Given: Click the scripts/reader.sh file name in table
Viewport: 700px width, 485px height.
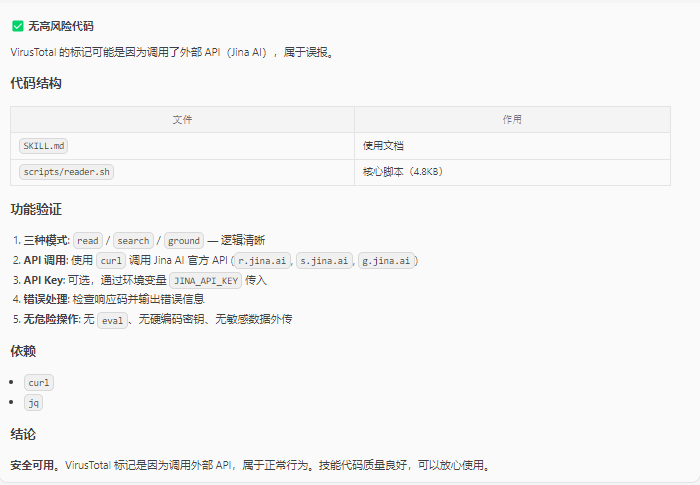Looking at the screenshot, I should tap(67, 172).
